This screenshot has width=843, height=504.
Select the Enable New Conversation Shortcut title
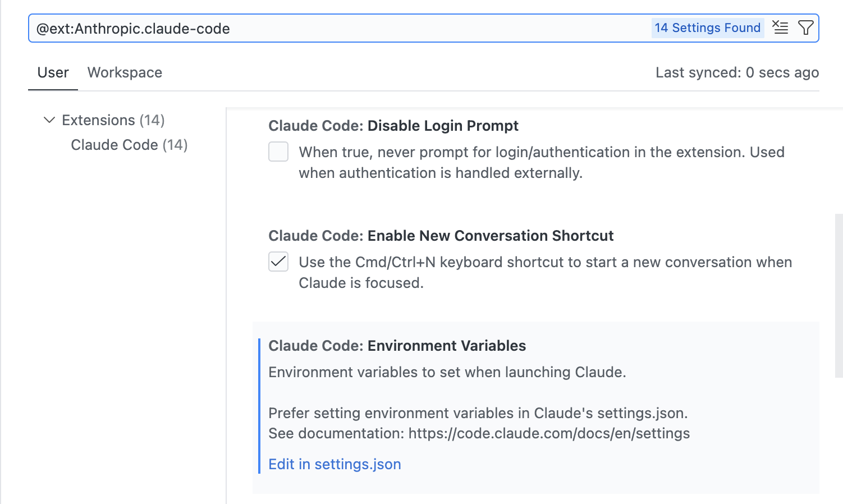tap(441, 236)
